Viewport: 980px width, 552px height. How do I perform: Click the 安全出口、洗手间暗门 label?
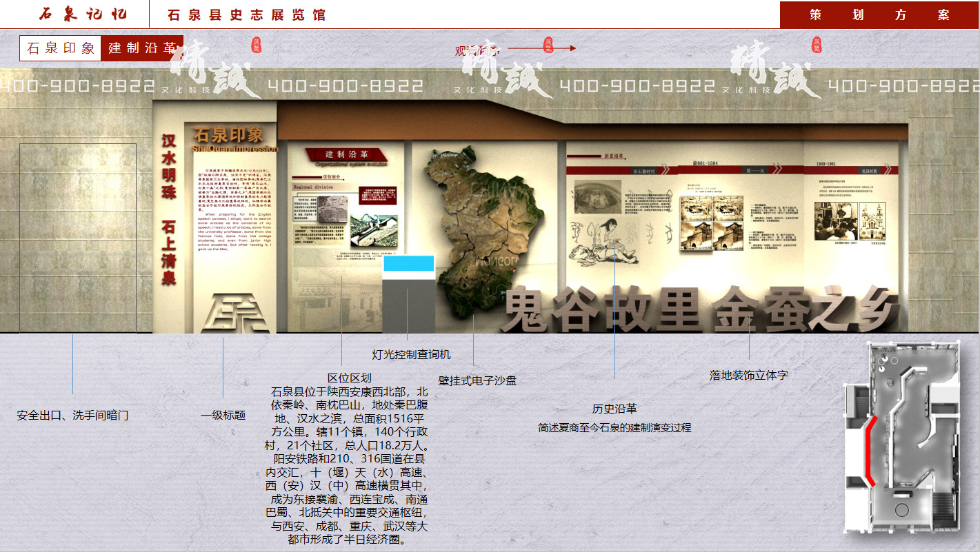click(72, 416)
